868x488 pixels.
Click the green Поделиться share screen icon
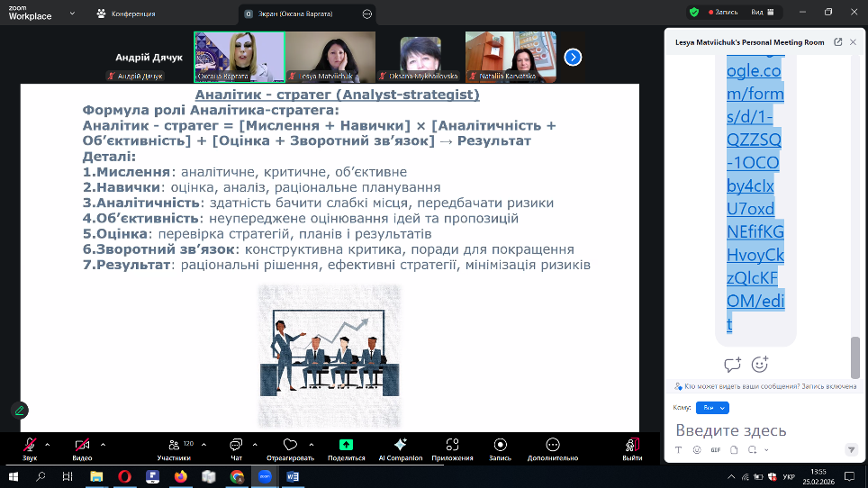tap(346, 445)
